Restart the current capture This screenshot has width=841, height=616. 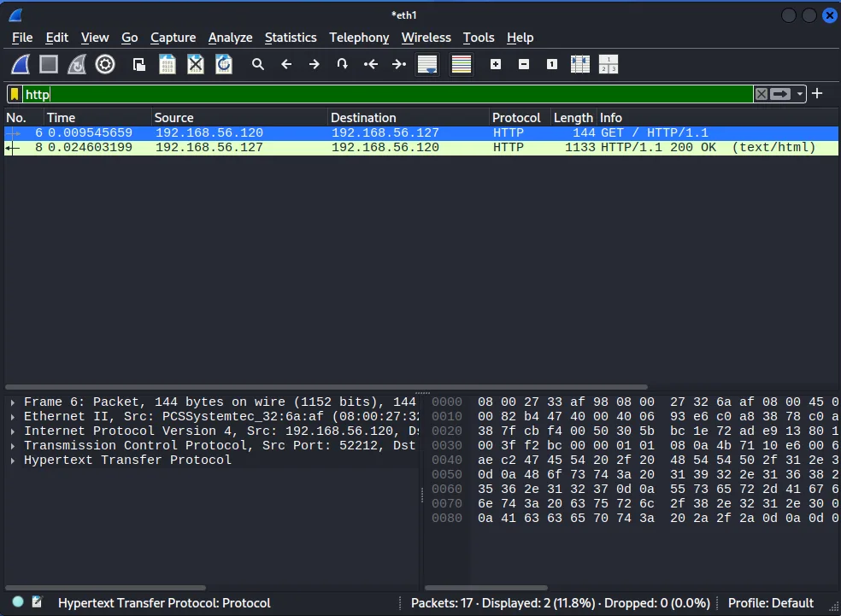(77, 64)
